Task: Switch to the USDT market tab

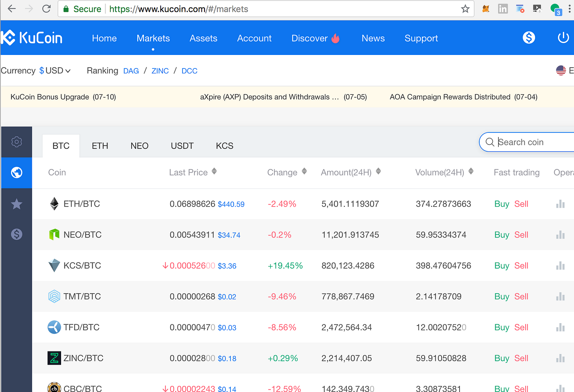Action: (182, 146)
